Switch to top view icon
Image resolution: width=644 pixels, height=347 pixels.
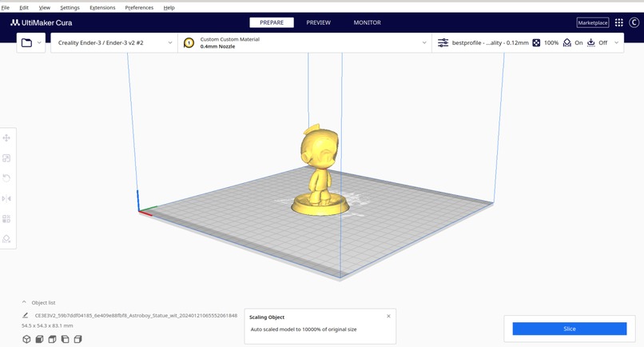(x=52, y=339)
